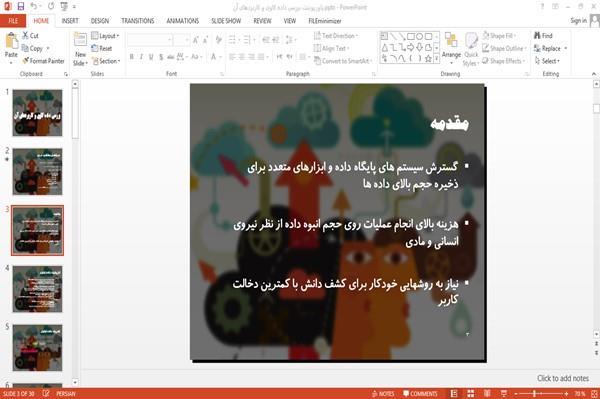The image size is (600, 399).
Task: Switch to the TRANSITIONS tab
Action: [138, 21]
